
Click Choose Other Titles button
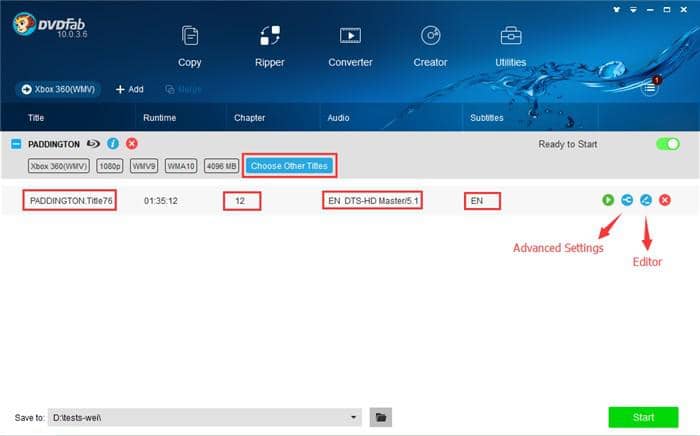(289, 166)
